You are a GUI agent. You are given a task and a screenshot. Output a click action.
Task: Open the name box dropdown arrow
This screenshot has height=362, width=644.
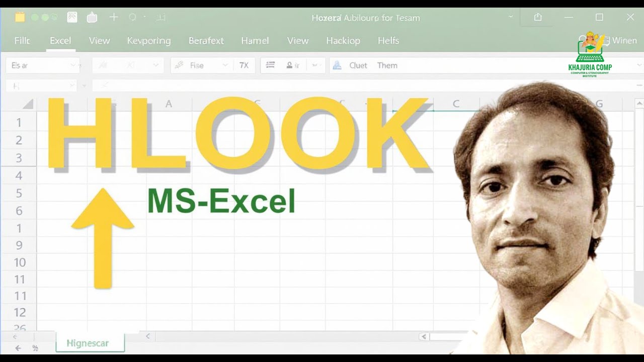[x=72, y=86]
